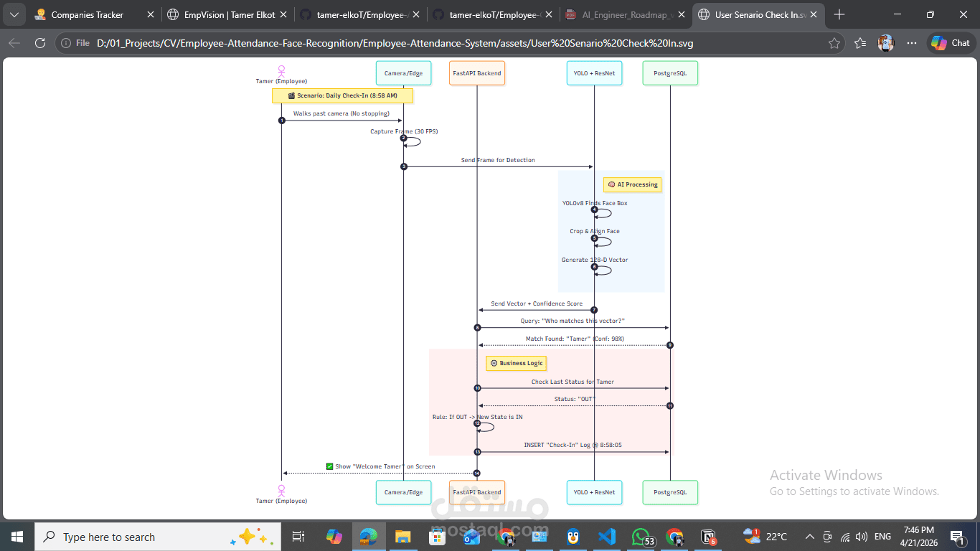Click "Capture Frame (30 FPS)" message
This screenshot has height=551, width=980.
[404, 131]
